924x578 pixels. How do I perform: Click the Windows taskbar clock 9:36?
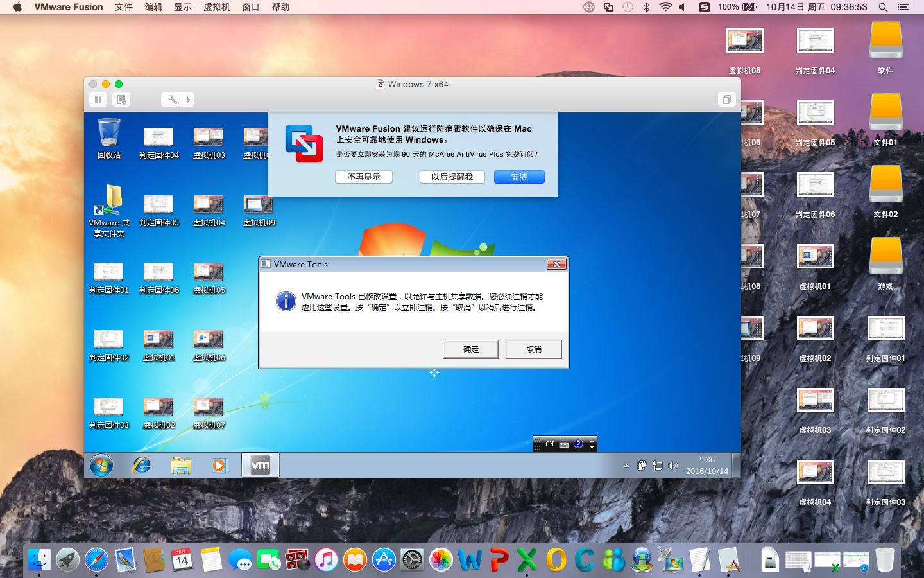[706, 465]
